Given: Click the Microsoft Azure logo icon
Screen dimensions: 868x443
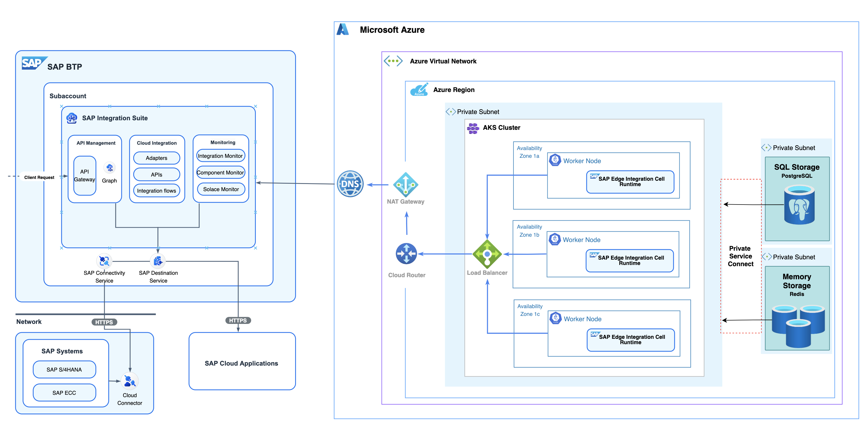Looking at the screenshot, I should point(343,29).
